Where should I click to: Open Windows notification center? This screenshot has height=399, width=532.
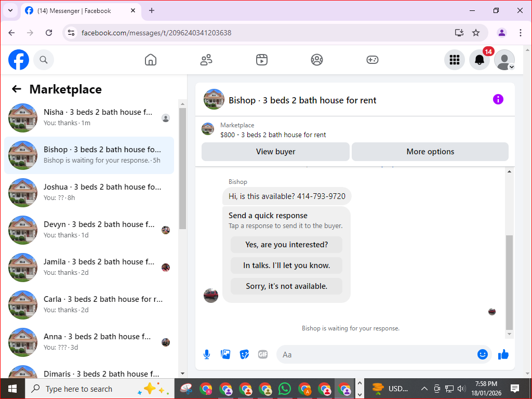pos(515,389)
